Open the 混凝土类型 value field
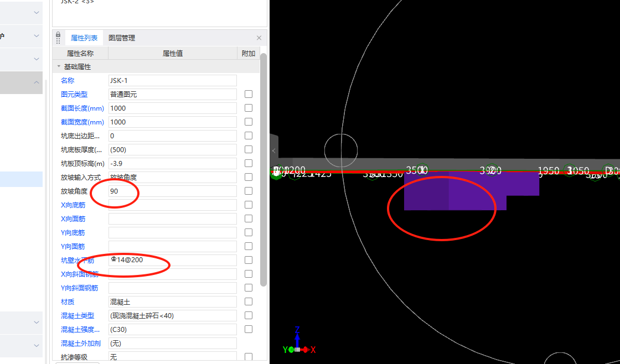Screen dimensions: 620x364 coord(172,316)
